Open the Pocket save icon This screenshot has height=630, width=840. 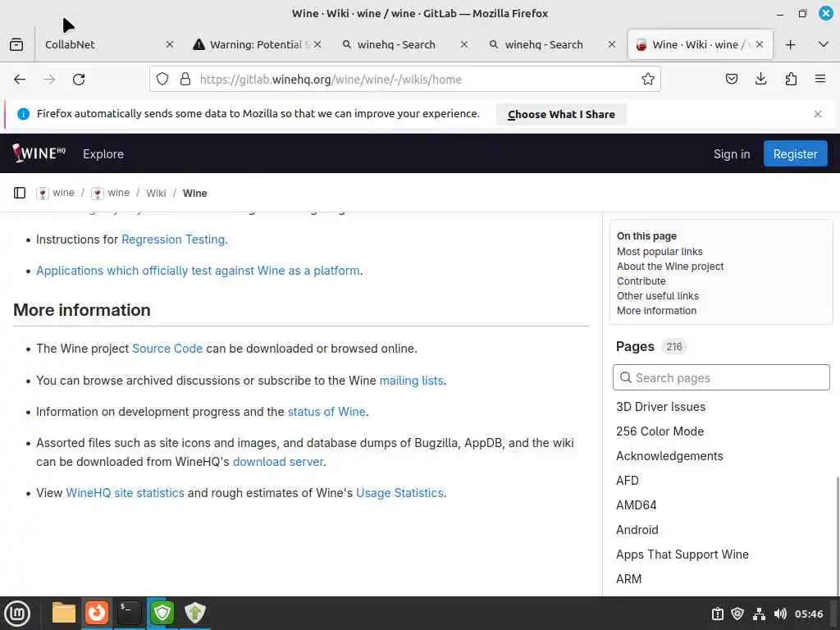(x=731, y=80)
